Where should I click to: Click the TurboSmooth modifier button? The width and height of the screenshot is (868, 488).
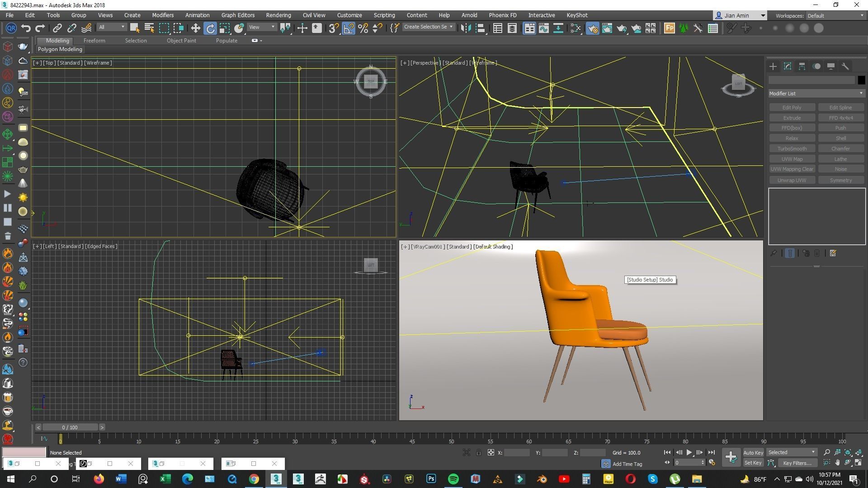coord(792,149)
